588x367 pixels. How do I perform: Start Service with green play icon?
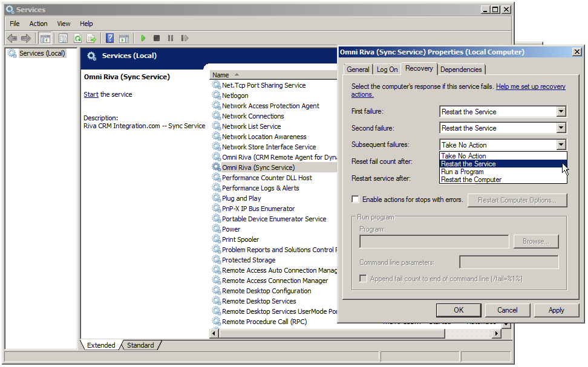pyautogui.click(x=143, y=38)
